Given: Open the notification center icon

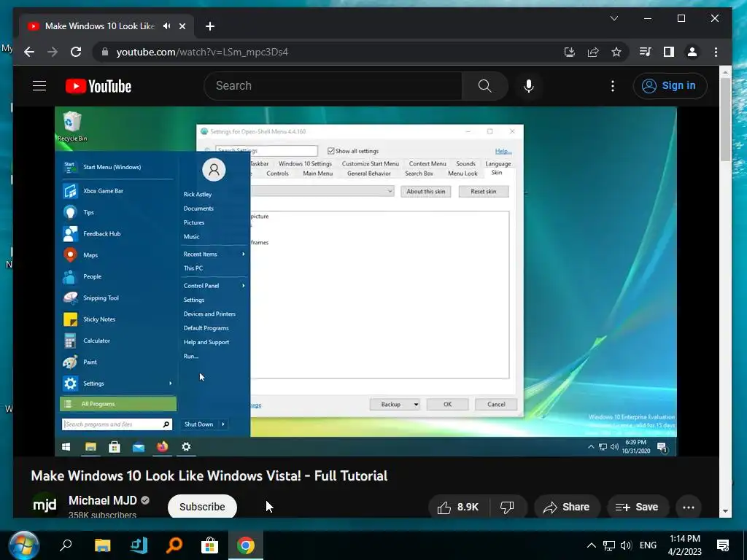Looking at the screenshot, I should [723, 545].
